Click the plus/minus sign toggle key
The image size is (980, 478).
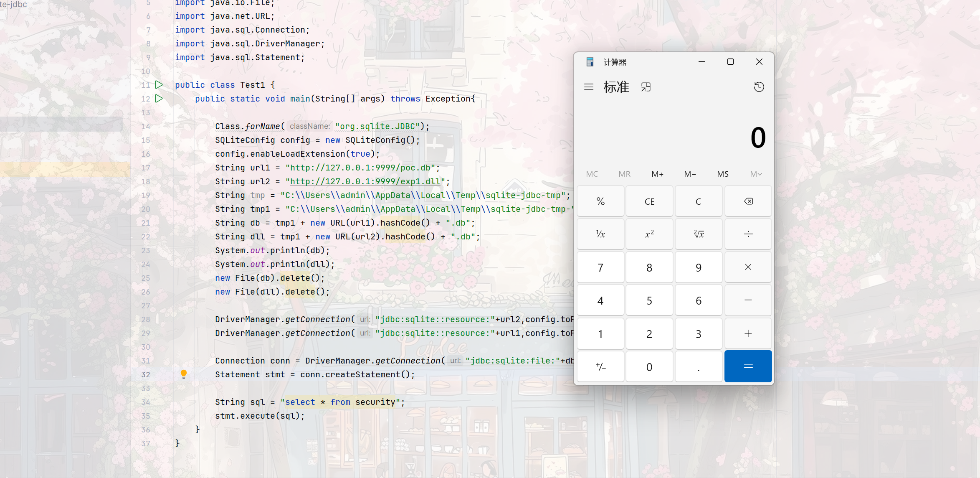[x=600, y=366]
